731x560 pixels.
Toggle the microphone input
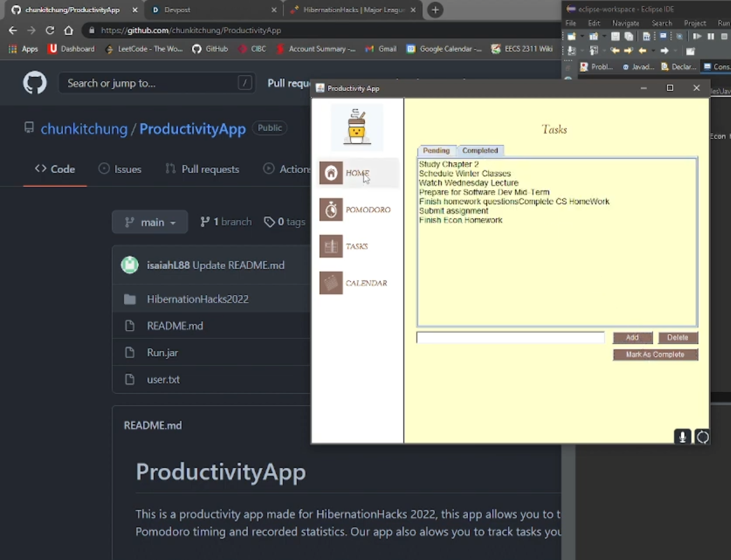tap(682, 436)
